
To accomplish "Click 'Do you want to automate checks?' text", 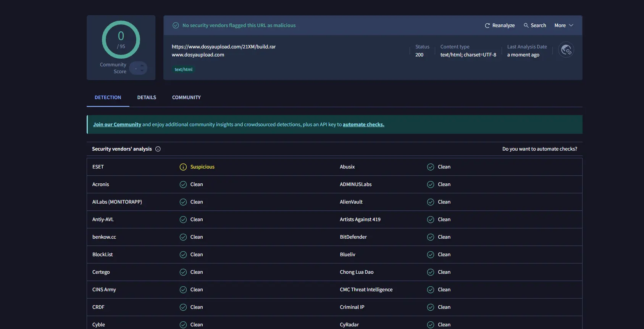I will click(539, 149).
